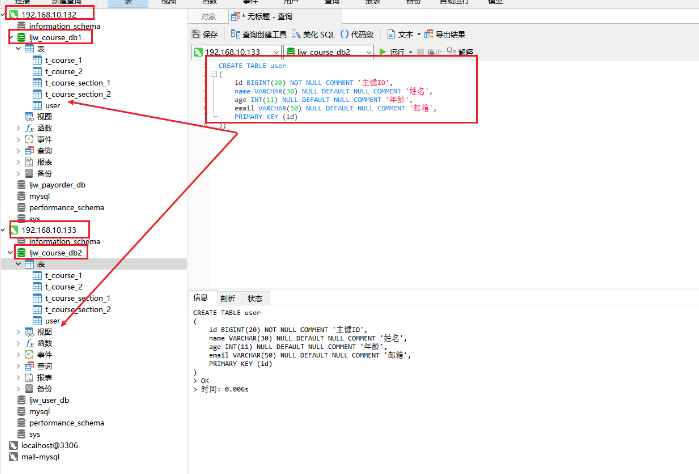This screenshot has height=474, width=699.
Task: Select the mysql database under 192.168.10.133
Action: tap(40, 411)
